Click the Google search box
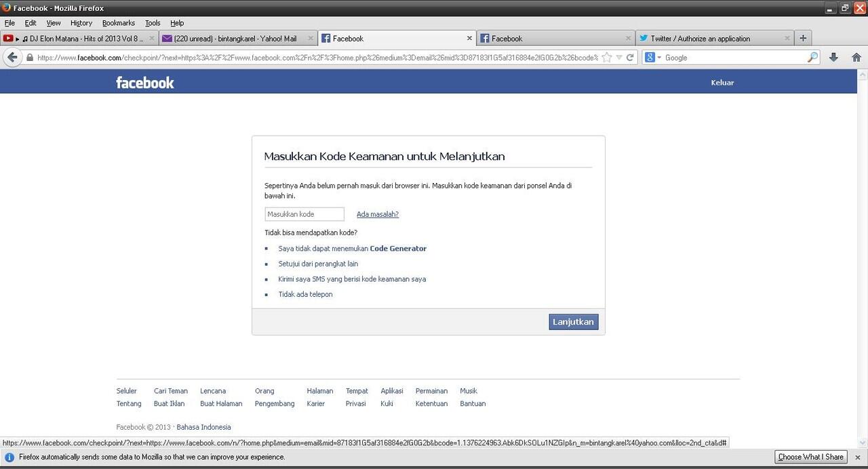 pos(734,58)
